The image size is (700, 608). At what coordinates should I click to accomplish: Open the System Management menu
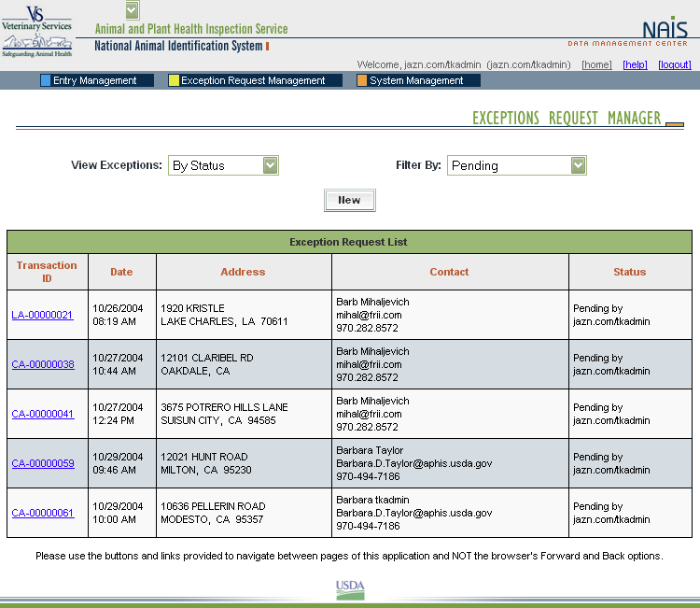tap(416, 80)
